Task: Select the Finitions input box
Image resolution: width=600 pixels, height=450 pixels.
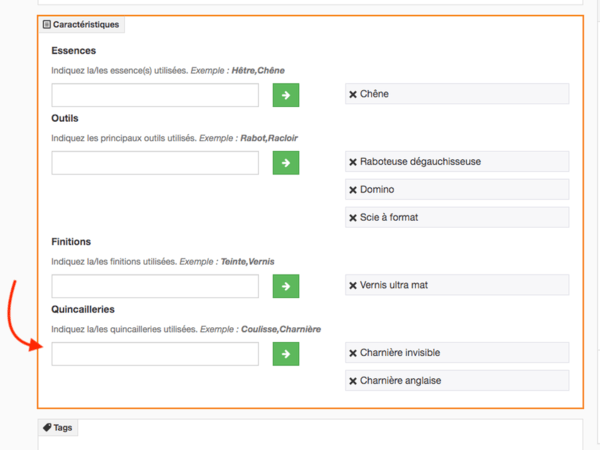Action: click(155, 286)
